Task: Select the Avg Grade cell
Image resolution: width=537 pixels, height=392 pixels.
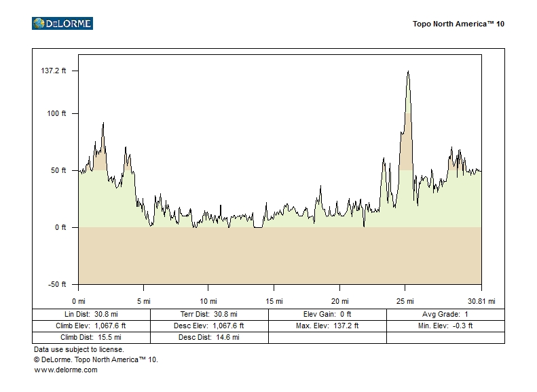Action: tap(445, 315)
